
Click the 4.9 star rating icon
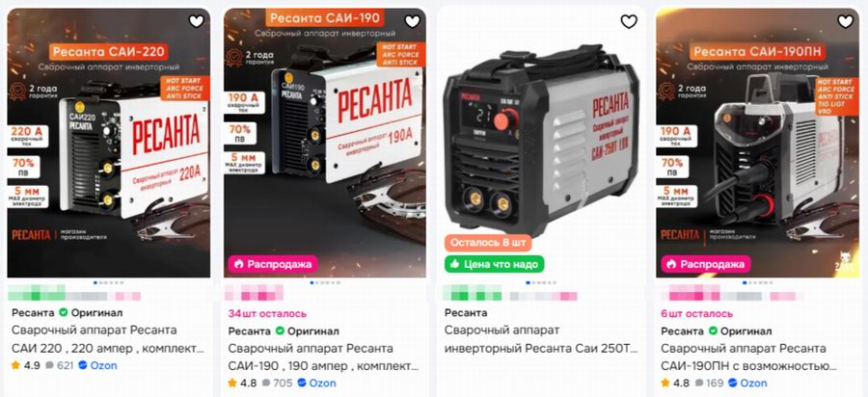pos(16,365)
